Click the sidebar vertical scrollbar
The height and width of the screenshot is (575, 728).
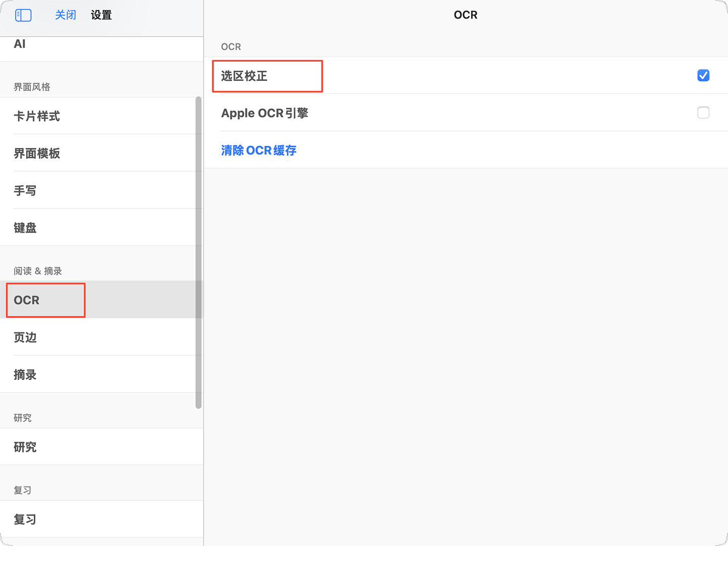199,253
